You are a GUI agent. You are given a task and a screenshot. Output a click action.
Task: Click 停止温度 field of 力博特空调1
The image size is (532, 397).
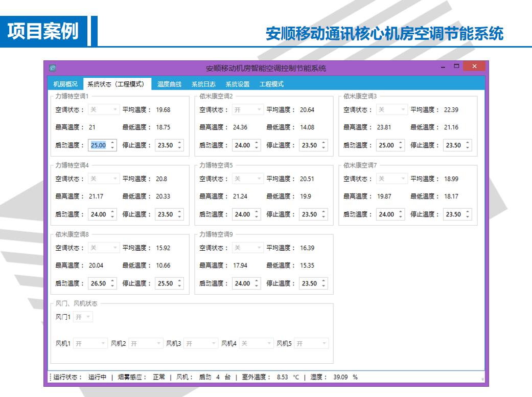[169, 145]
